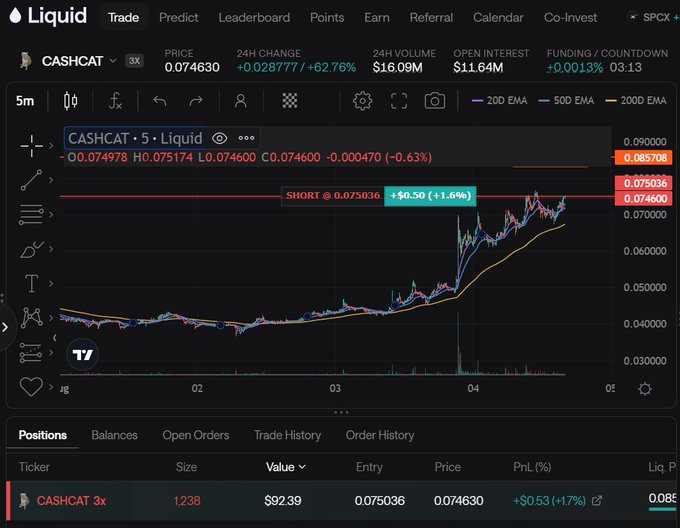Toggle the 50D EMA overlay

[x=566, y=101]
